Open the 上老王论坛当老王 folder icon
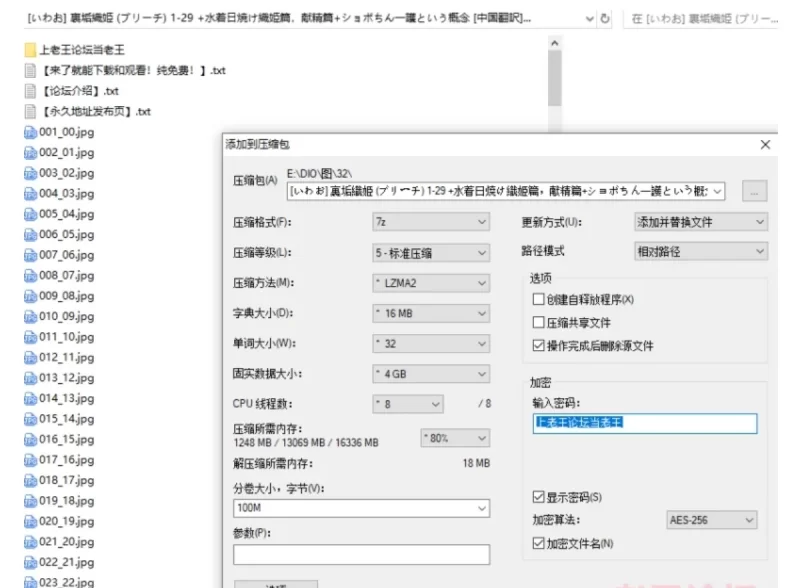This screenshot has height=588, width=800. point(30,50)
